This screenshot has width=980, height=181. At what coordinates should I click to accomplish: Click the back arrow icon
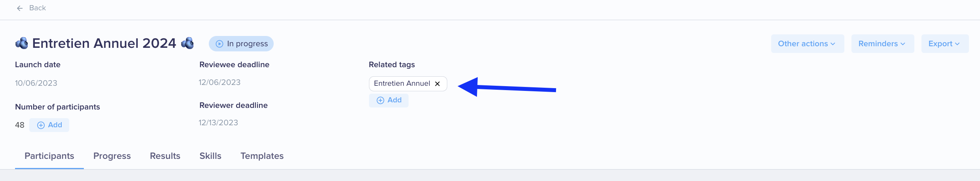(20, 8)
